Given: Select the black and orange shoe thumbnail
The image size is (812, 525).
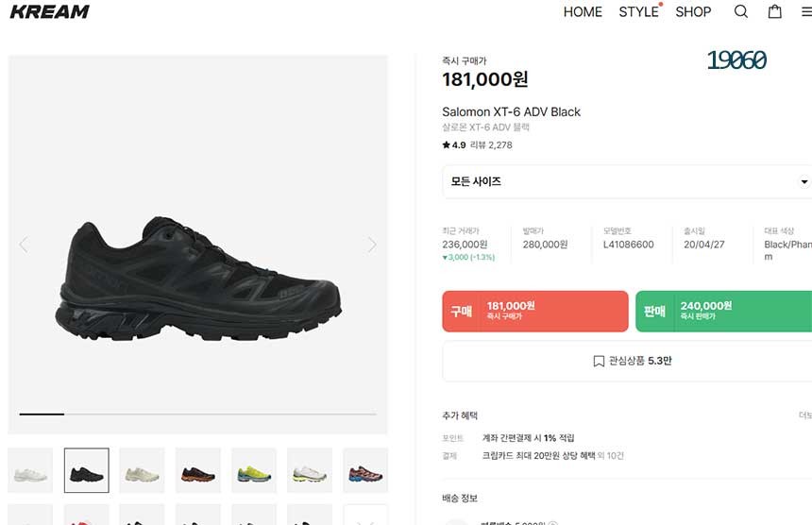Looking at the screenshot, I should point(198,470).
